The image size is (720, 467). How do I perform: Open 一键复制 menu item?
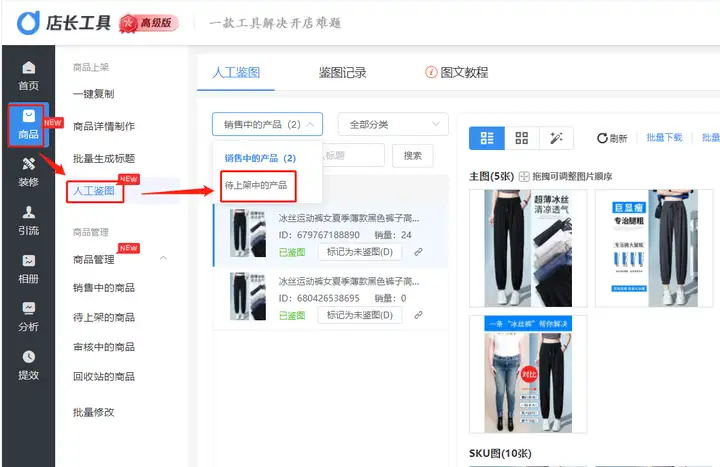tap(94, 94)
